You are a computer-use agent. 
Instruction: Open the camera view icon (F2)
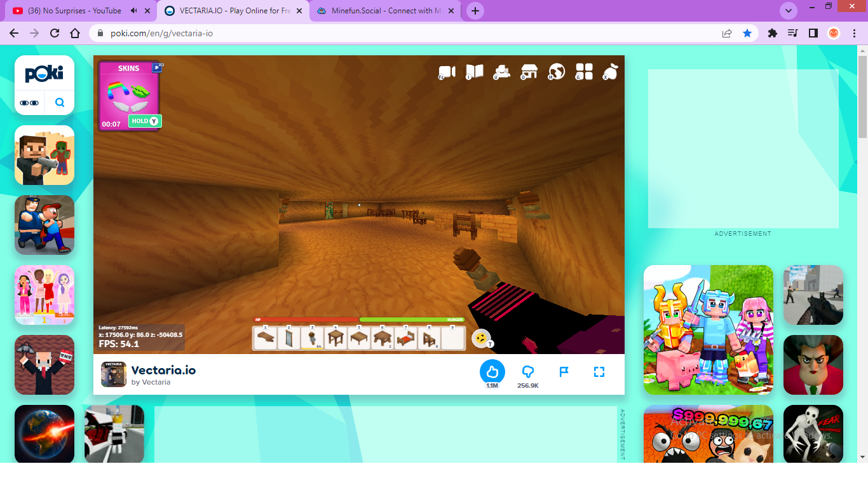tap(448, 72)
